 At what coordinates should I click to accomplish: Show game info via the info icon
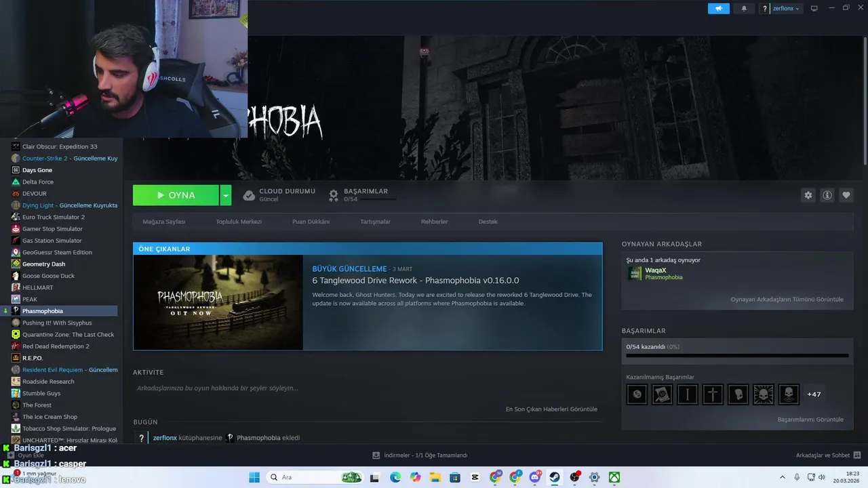[x=827, y=195]
